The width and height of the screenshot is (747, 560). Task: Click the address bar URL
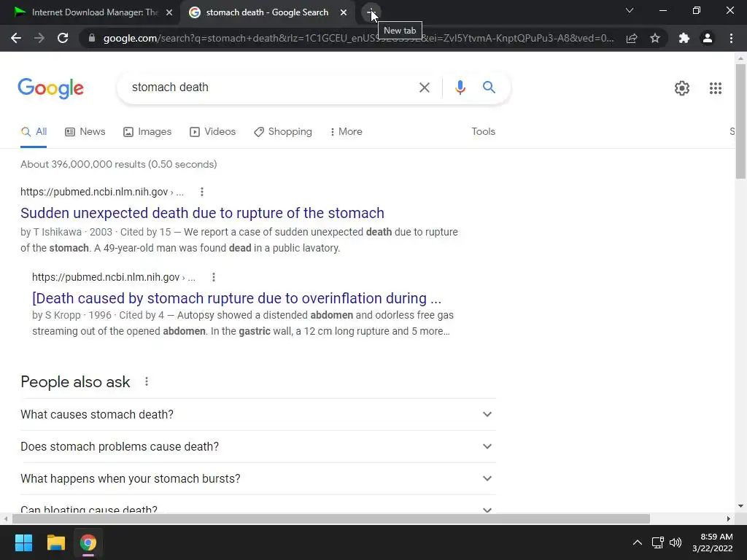pos(358,38)
